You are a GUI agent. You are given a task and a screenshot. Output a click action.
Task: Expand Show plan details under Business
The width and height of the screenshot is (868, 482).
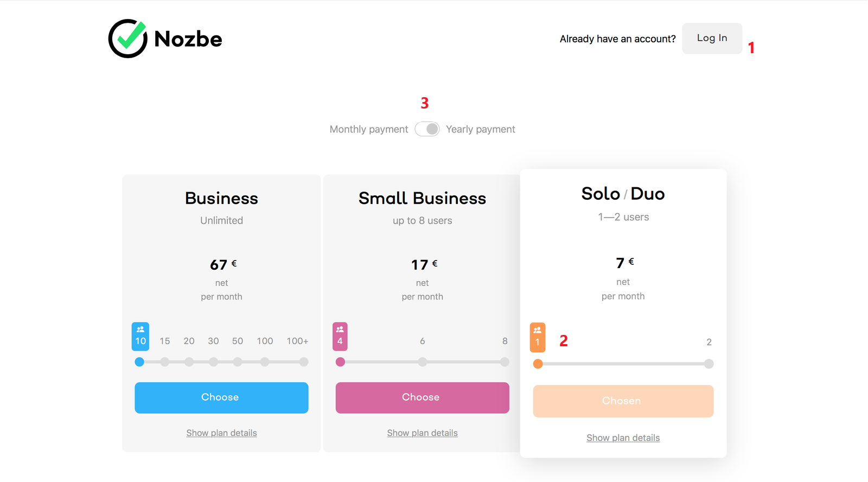click(221, 433)
